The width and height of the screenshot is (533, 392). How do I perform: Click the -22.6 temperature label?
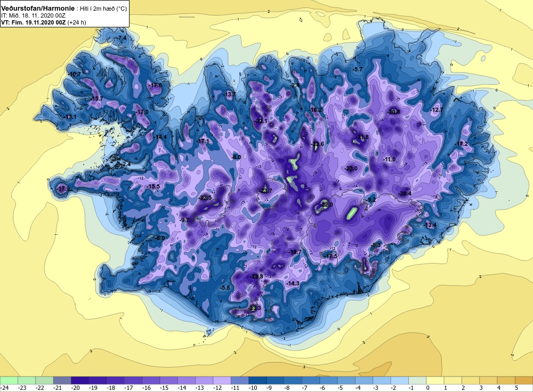[x=318, y=144]
